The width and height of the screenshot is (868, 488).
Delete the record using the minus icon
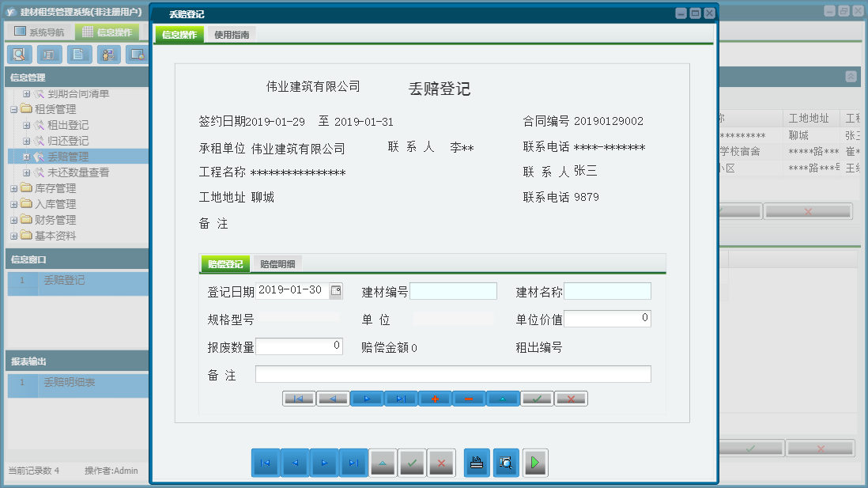pos(468,399)
